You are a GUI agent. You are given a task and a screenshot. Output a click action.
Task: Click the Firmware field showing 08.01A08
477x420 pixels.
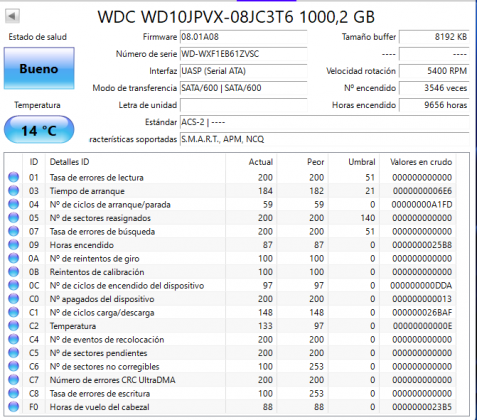click(x=243, y=37)
